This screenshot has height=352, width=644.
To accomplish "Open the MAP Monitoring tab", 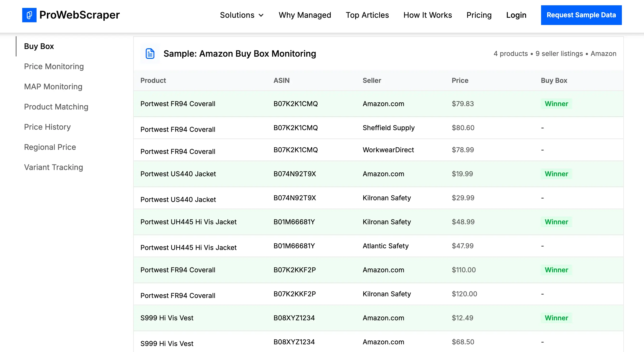I will tap(53, 87).
